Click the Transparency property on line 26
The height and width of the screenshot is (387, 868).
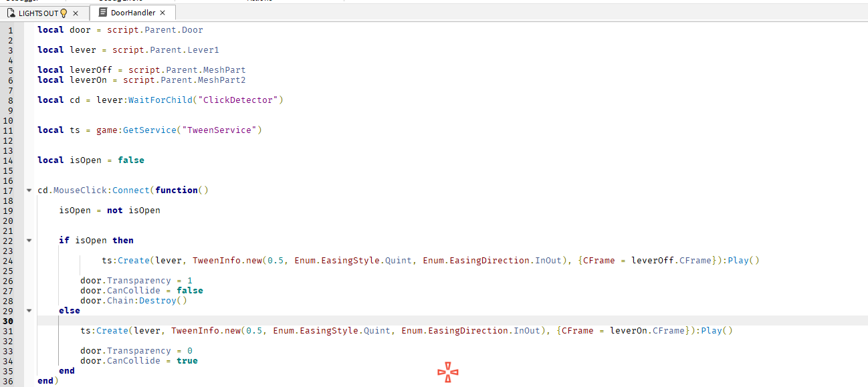138,280
